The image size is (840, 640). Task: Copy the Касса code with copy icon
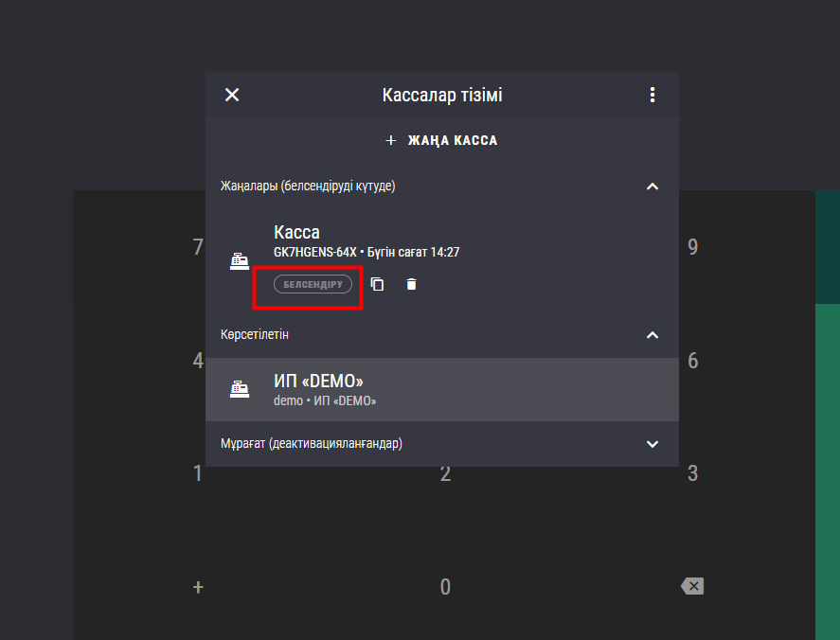pyautogui.click(x=377, y=284)
